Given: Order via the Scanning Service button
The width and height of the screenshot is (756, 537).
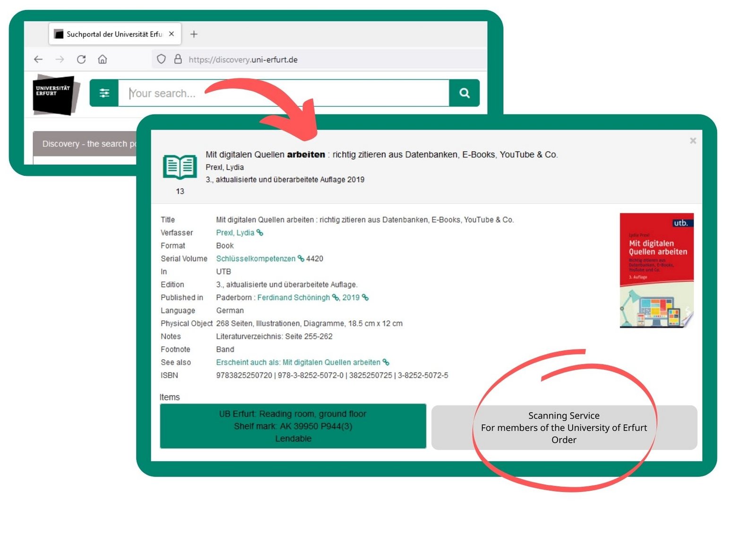Looking at the screenshot, I should coord(564,427).
